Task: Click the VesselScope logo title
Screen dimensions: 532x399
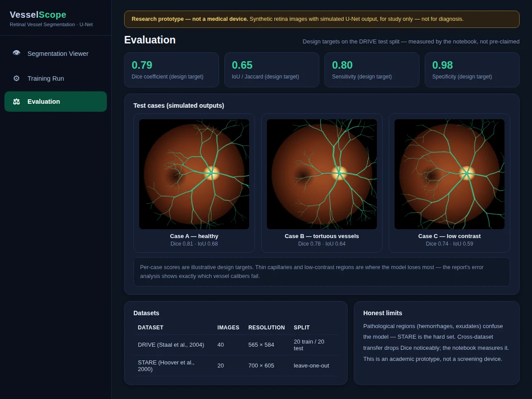Action: 38,15
